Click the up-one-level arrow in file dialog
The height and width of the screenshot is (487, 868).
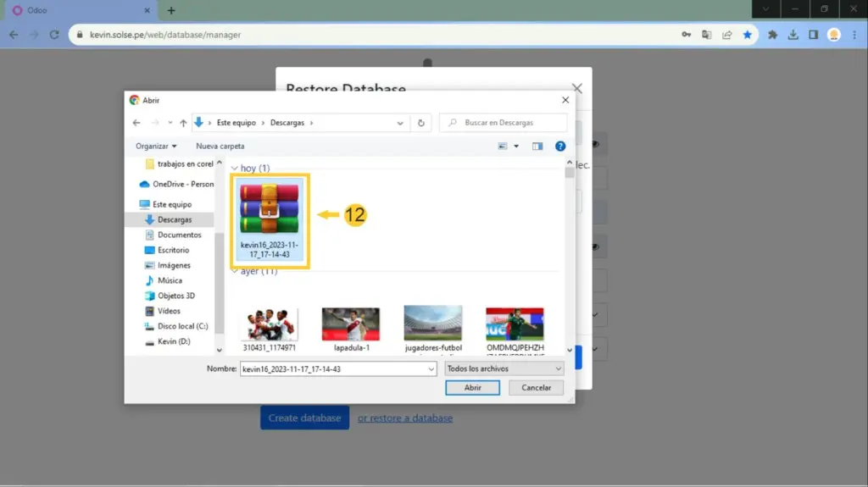183,123
